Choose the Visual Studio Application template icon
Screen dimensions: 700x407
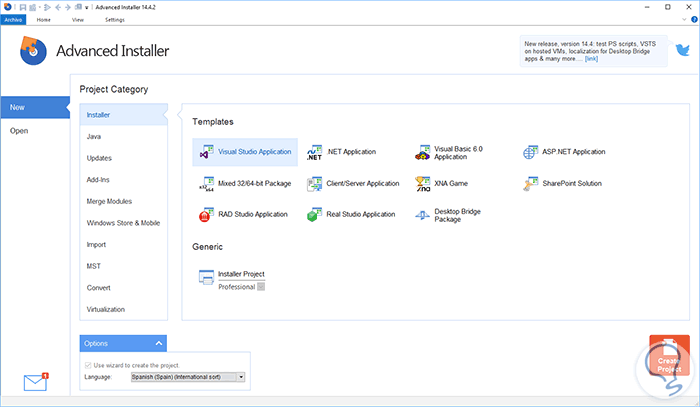[206, 152]
